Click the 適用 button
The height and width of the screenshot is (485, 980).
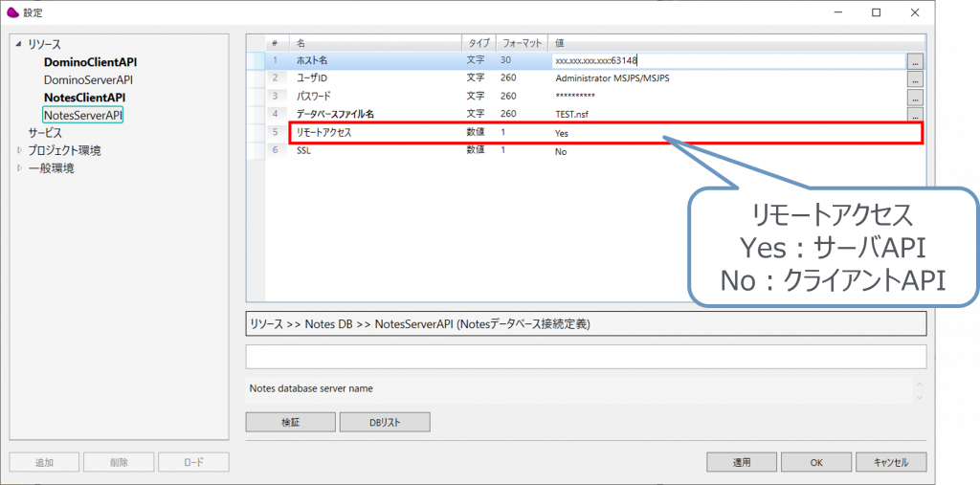(x=742, y=462)
